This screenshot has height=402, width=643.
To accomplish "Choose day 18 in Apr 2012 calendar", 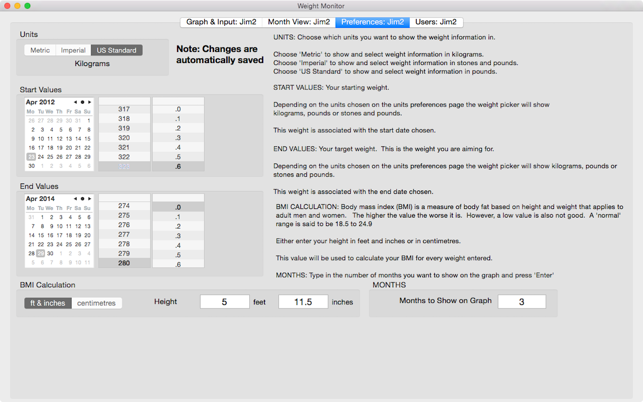I will click(x=50, y=148).
